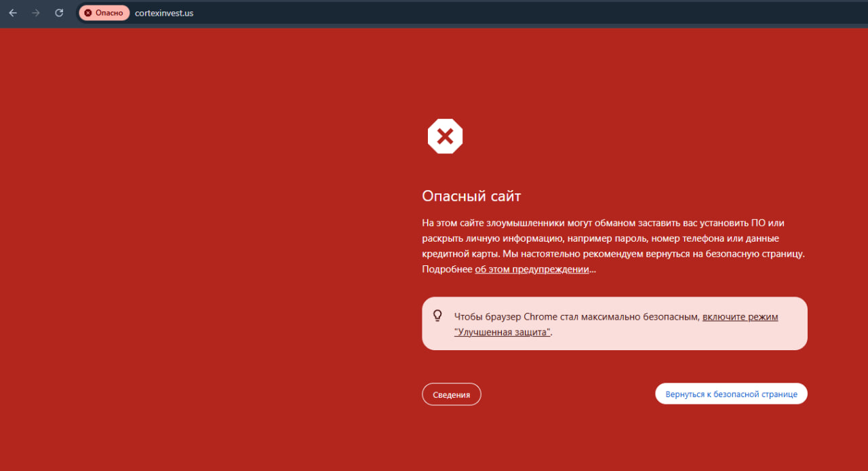This screenshot has width=868, height=471.
Task: Click the 'Сведения' button
Action: pyautogui.click(x=452, y=394)
